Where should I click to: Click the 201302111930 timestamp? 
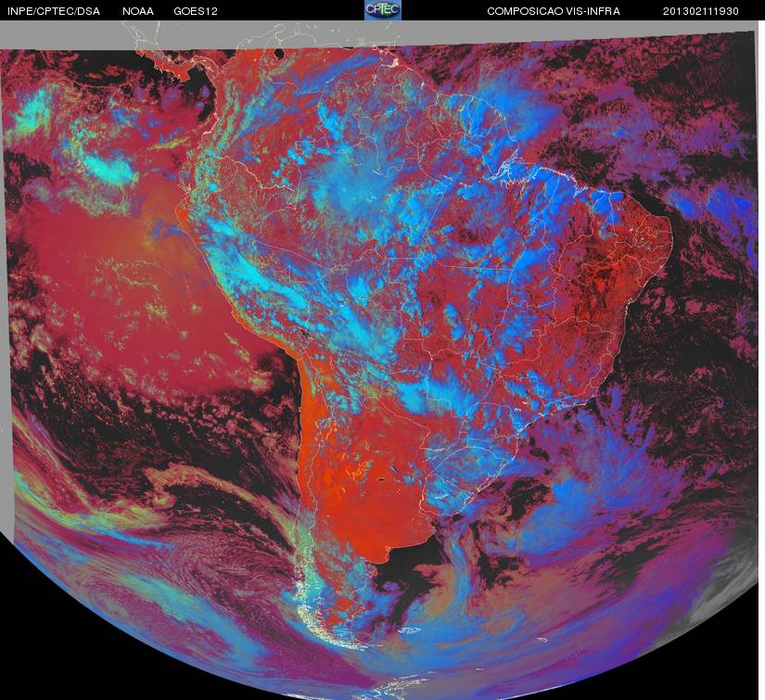pyautogui.click(x=701, y=11)
